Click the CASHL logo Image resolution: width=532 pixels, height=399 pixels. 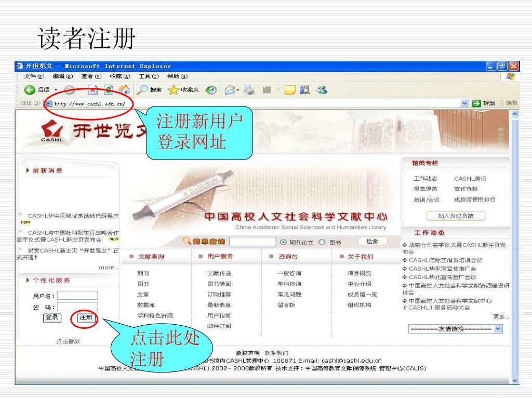(52, 131)
